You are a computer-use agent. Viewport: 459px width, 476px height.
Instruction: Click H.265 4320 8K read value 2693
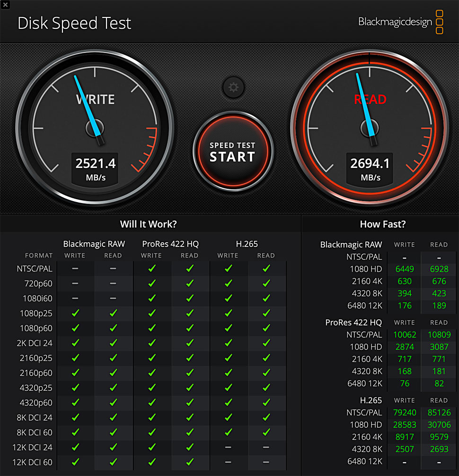click(439, 449)
